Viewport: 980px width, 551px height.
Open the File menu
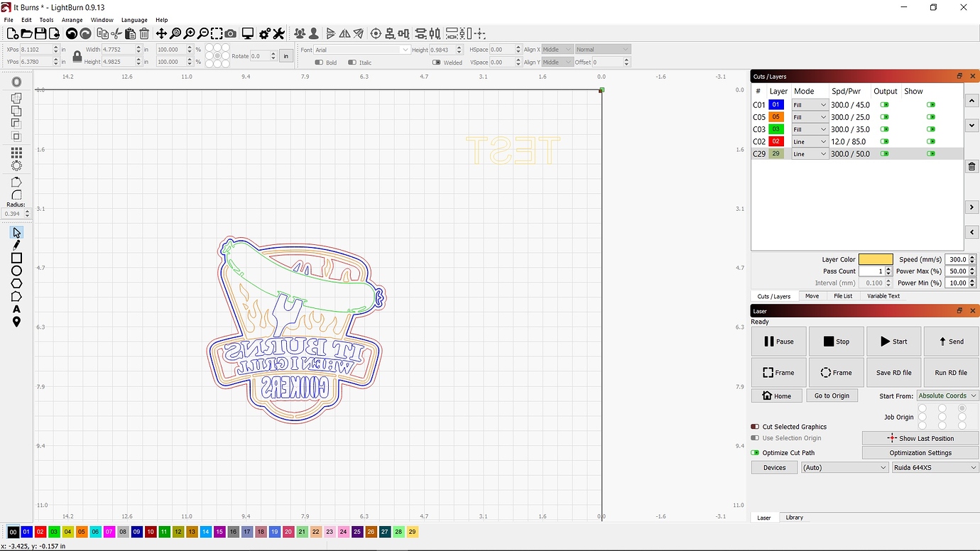[9, 20]
